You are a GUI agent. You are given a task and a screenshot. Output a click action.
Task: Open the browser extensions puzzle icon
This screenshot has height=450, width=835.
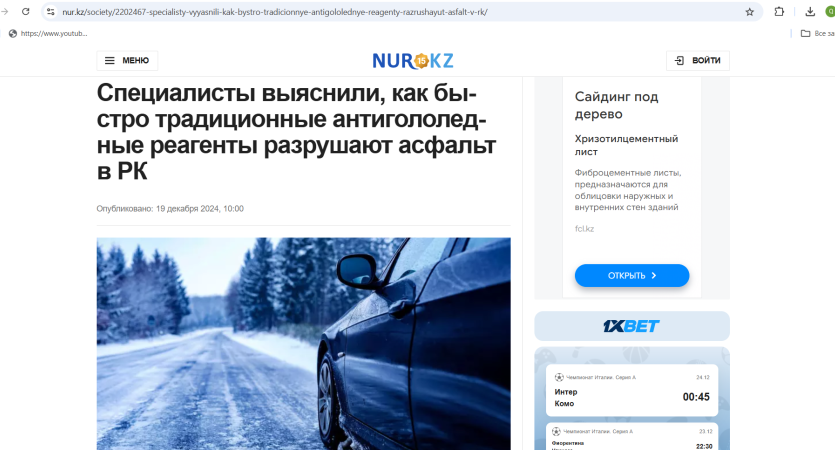(x=779, y=12)
